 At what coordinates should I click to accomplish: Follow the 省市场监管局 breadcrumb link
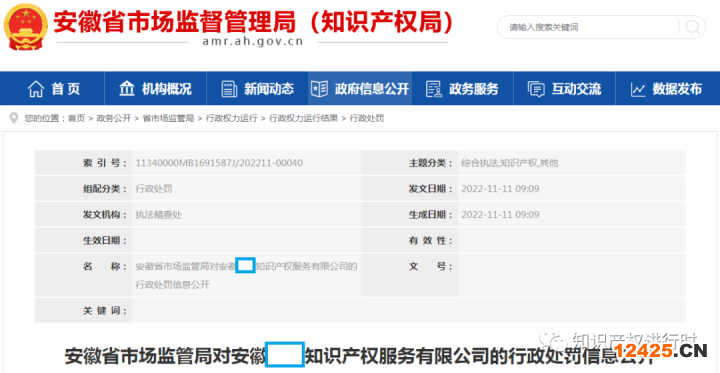coord(168,119)
